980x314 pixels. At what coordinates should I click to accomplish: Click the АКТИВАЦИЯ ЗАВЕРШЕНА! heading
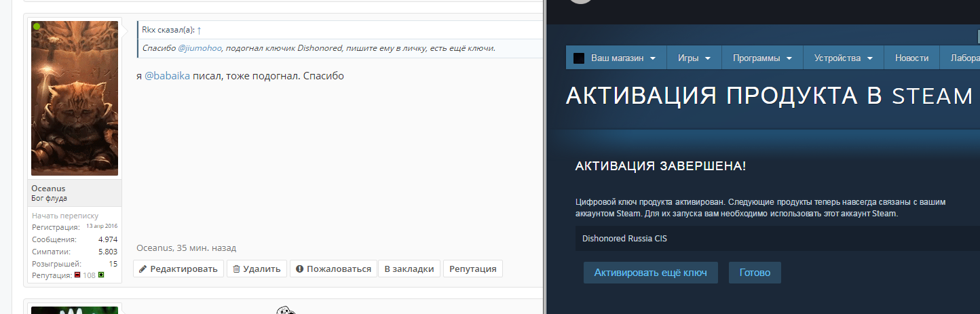pyautogui.click(x=660, y=166)
